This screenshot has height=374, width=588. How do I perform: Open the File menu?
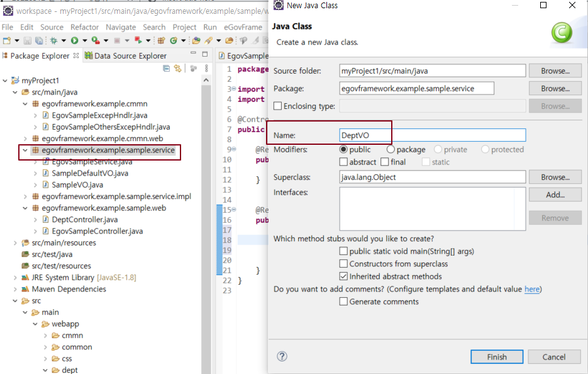7,27
